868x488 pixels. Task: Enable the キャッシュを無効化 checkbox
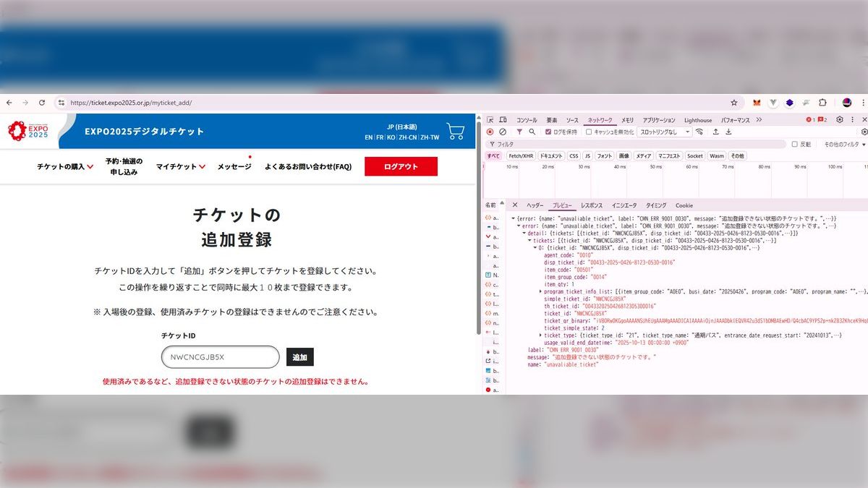pos(588,132)
